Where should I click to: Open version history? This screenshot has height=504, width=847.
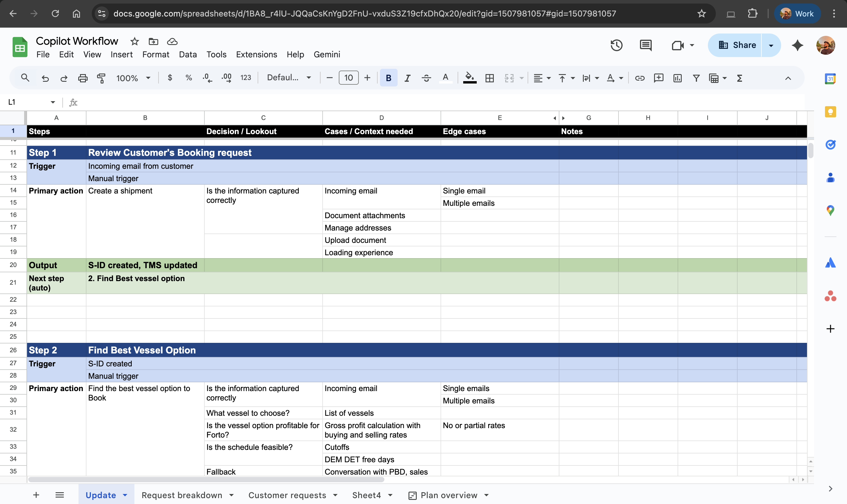pyautogui.click(x=616, y=45)
